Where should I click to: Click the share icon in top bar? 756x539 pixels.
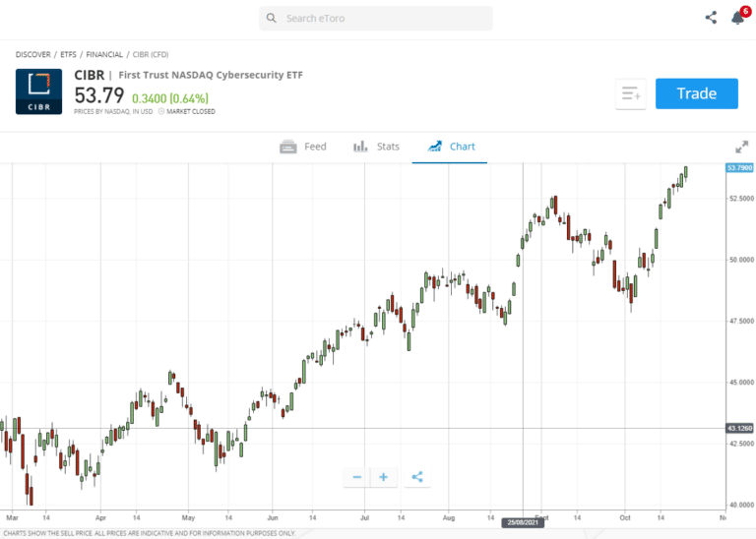(x=711, y=18)
